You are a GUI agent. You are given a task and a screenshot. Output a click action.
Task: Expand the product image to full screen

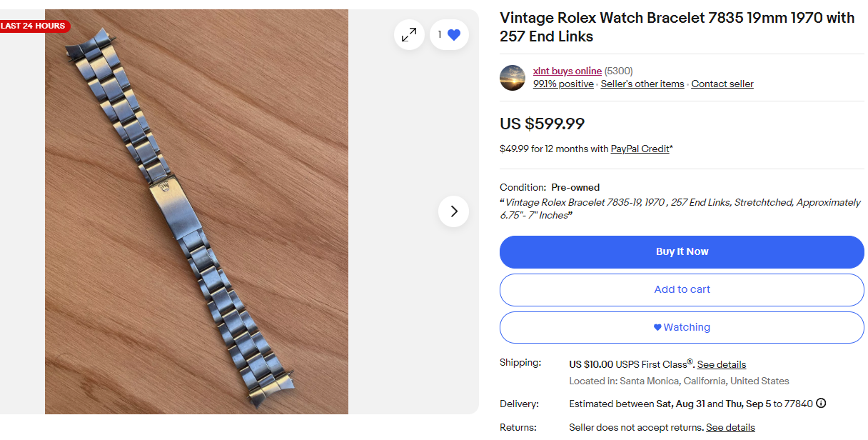tap(409, 34)
